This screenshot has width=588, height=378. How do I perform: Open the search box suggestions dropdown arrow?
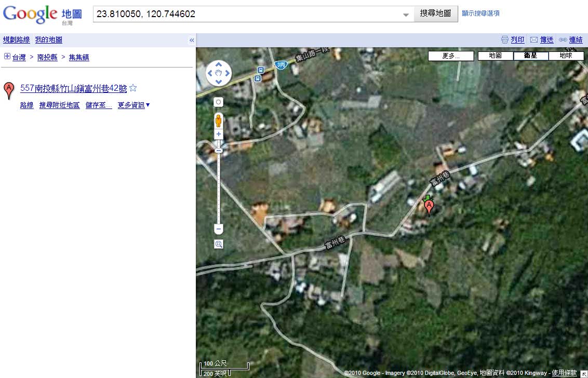coord(406,15)
